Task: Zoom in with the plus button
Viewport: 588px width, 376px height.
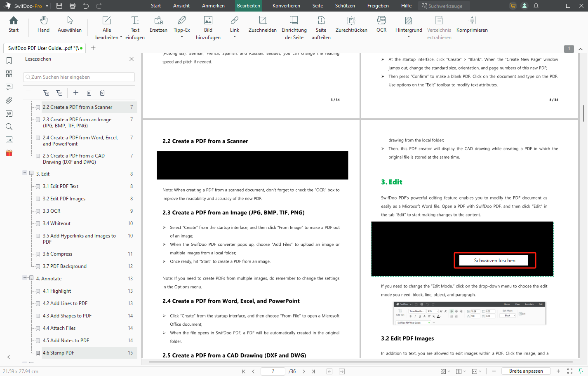Action: coord(558,371)
